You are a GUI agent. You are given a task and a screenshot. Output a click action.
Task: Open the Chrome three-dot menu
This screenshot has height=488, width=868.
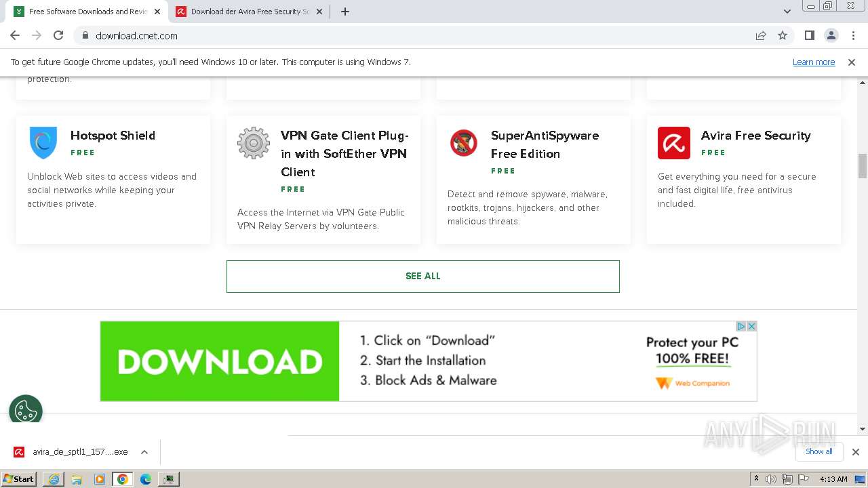point(852,35)
